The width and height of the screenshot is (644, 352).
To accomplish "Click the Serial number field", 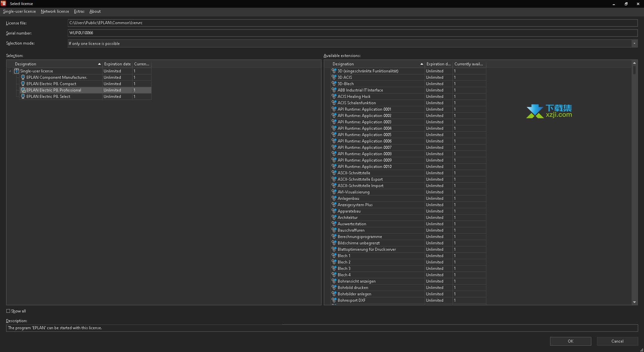I will (353, 33).
